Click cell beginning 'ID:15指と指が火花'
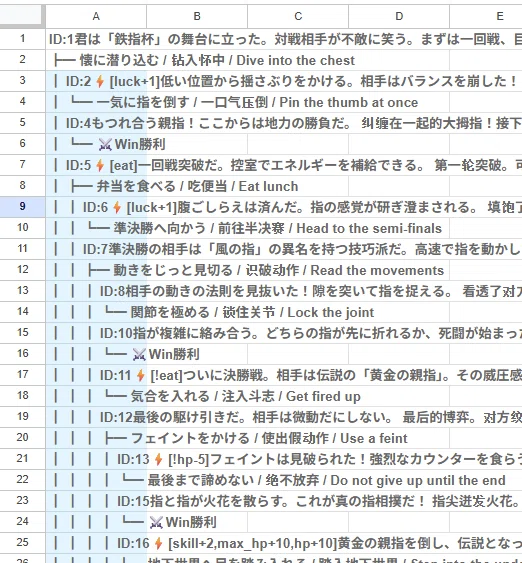The height and width of the screenshot is (563, 522). (x=288, y=501)
